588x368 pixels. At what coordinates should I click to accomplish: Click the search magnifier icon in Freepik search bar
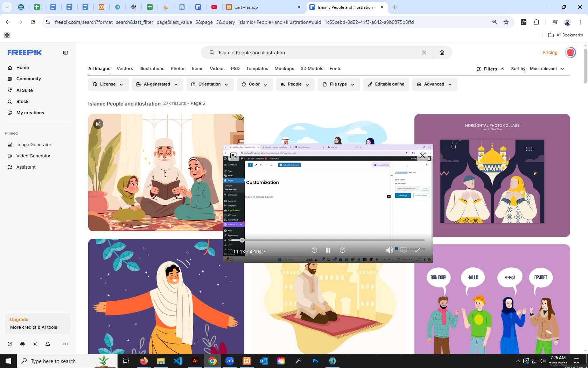(212, 53)
